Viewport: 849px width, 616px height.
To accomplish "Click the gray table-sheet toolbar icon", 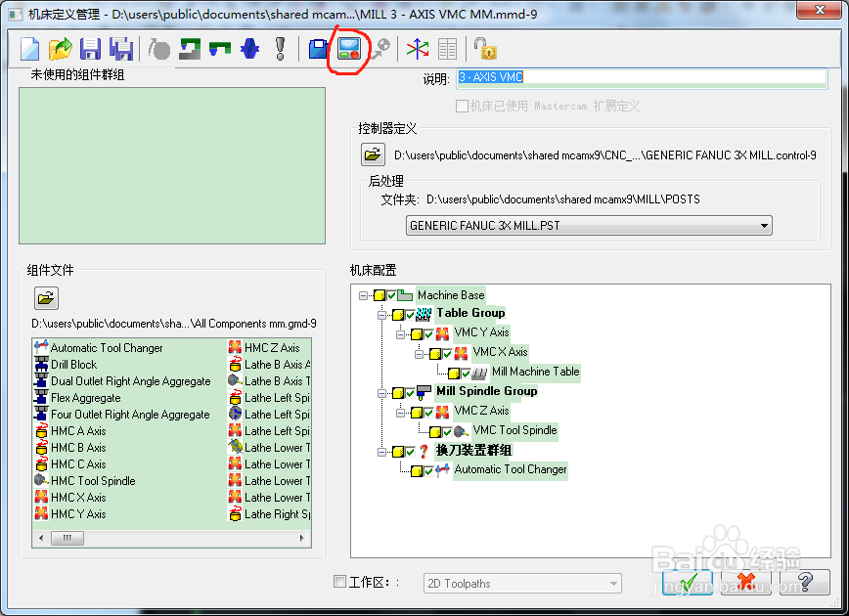I will tap(447, 49).
